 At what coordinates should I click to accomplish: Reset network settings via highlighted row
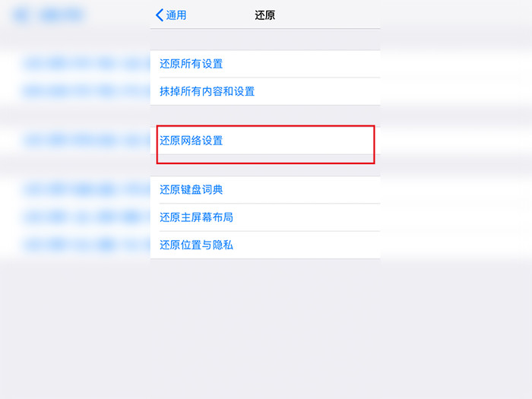click(265, 141)
